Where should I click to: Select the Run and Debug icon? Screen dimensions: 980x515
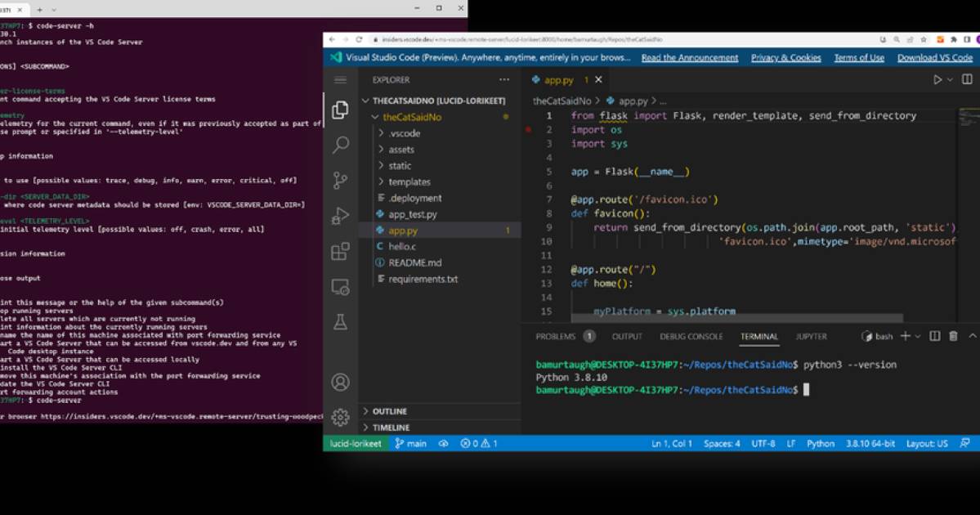[341, 215]
